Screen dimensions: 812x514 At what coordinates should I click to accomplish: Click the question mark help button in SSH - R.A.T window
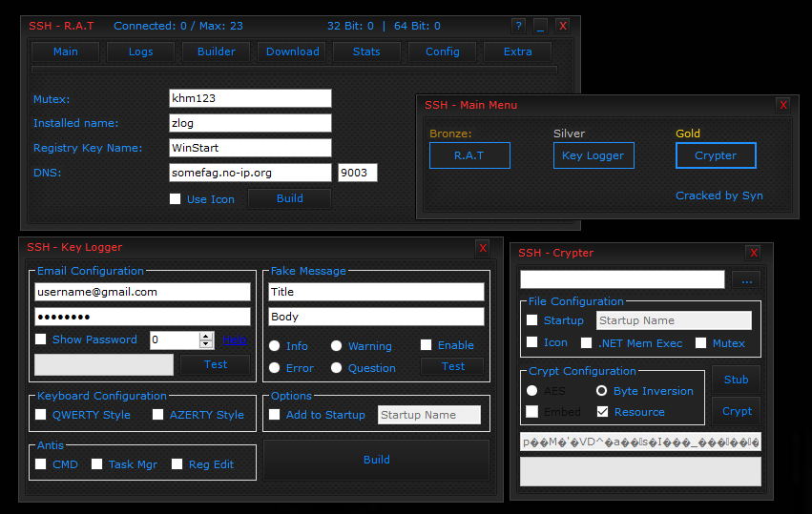click(x=518, y=26)
